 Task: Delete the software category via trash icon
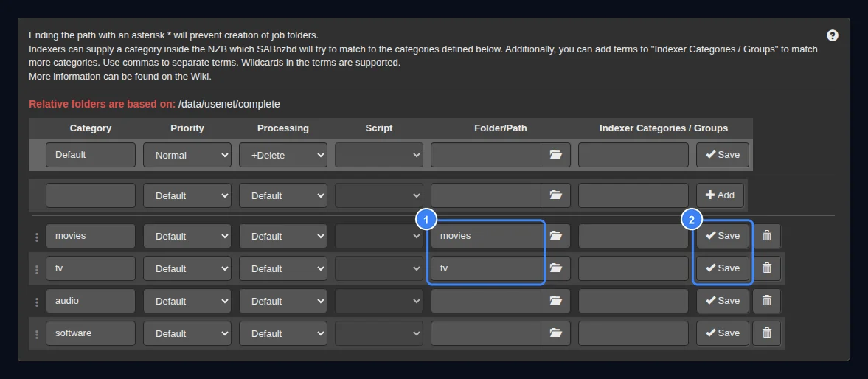(x=767, y=333)
